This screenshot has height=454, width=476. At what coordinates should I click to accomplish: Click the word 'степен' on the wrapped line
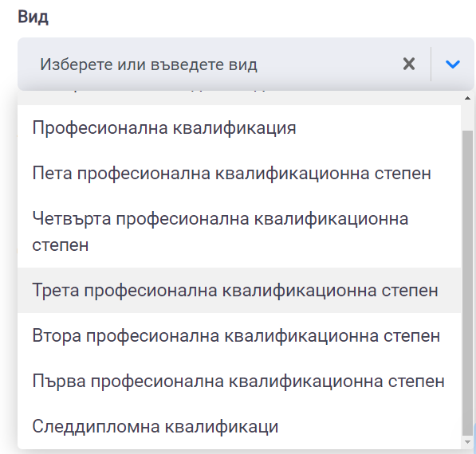coord(61,245)
